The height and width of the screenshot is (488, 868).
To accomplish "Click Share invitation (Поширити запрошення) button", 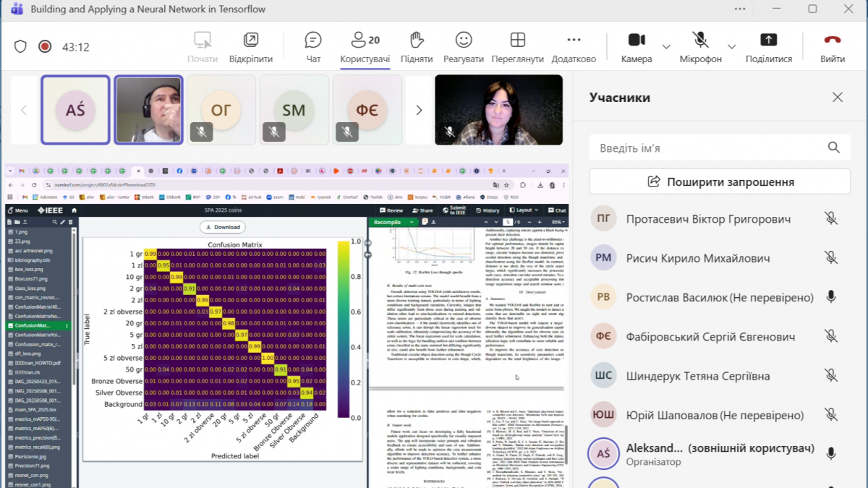I will point(720,181).
